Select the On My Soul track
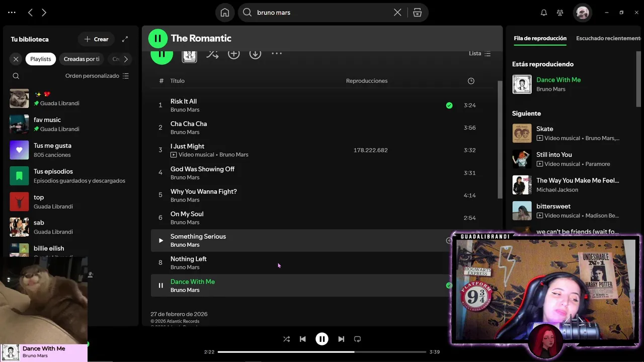 [x=322, y=218]
